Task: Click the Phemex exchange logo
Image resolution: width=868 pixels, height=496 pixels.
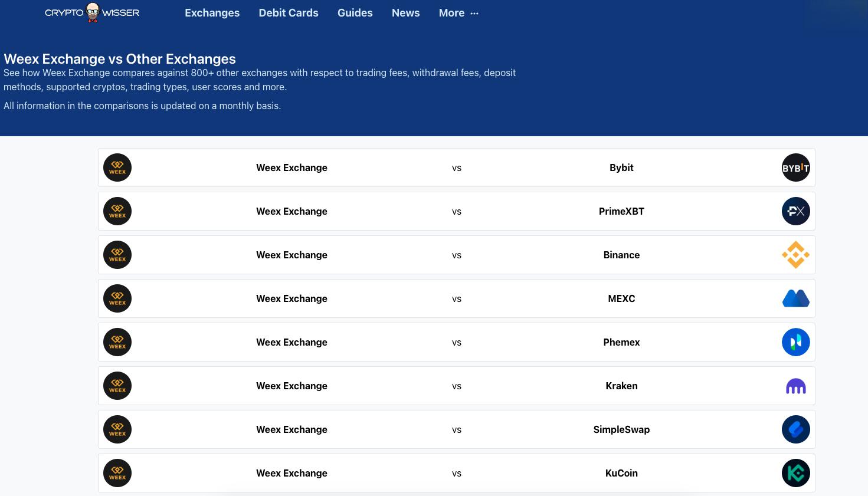Action: coord(795,342)
